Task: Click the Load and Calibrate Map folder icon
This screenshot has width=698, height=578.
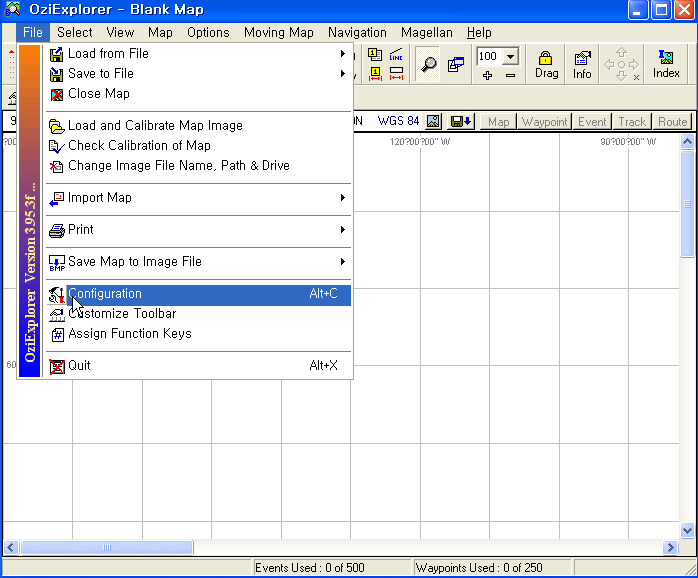Action: click(57, 126)
